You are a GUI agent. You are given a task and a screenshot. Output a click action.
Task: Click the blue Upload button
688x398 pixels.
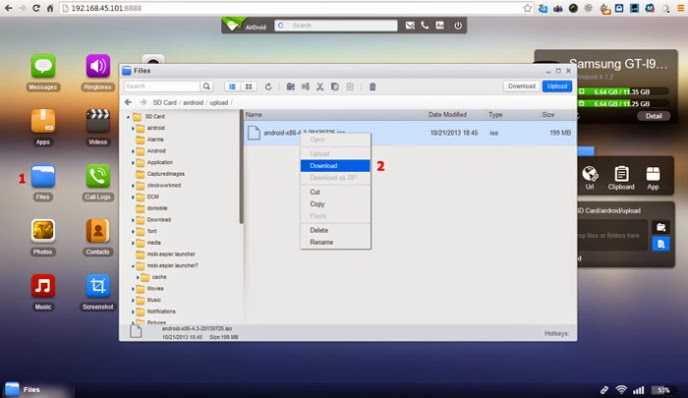557,86
